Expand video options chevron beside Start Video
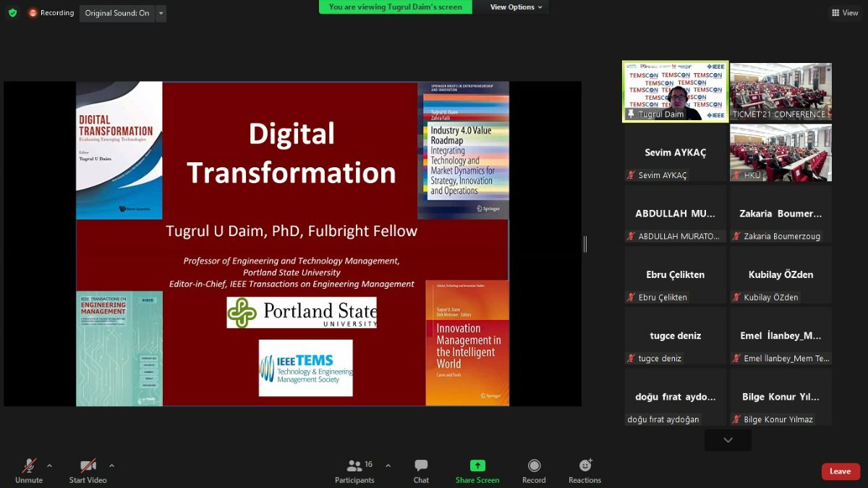 [111, 466]
